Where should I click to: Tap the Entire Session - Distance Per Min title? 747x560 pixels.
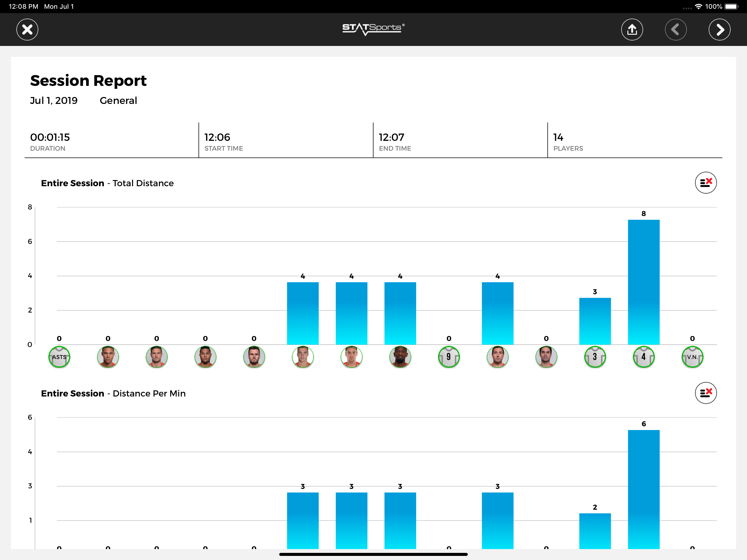pyautogui.click(x=113, y=393)
